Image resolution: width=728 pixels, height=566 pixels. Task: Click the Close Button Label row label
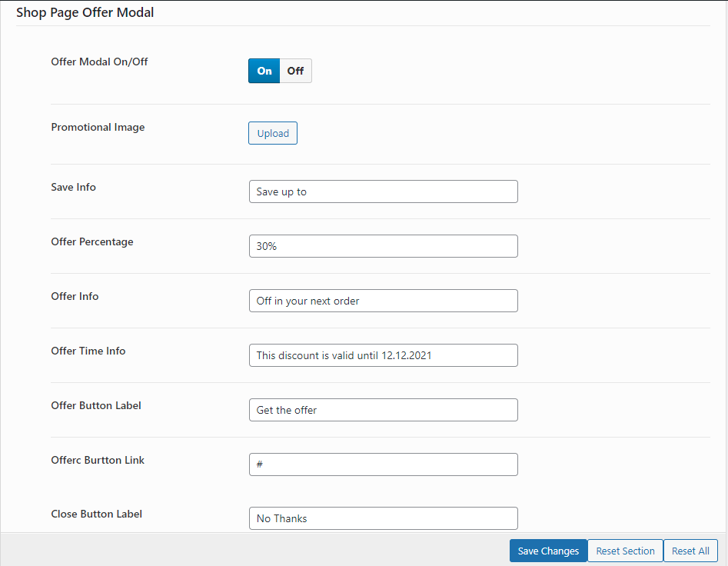coord(96,514)
